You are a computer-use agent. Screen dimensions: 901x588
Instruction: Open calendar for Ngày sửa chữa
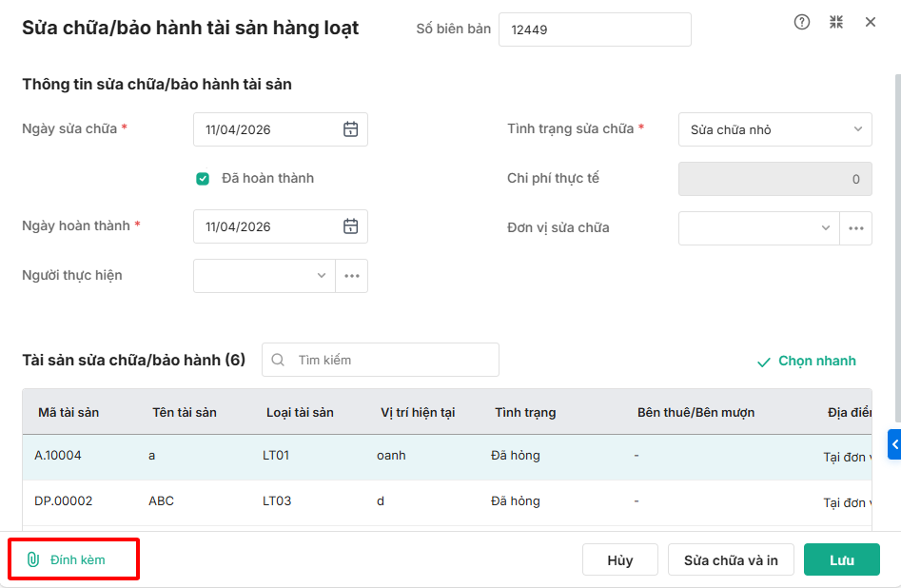coord(350,129)
